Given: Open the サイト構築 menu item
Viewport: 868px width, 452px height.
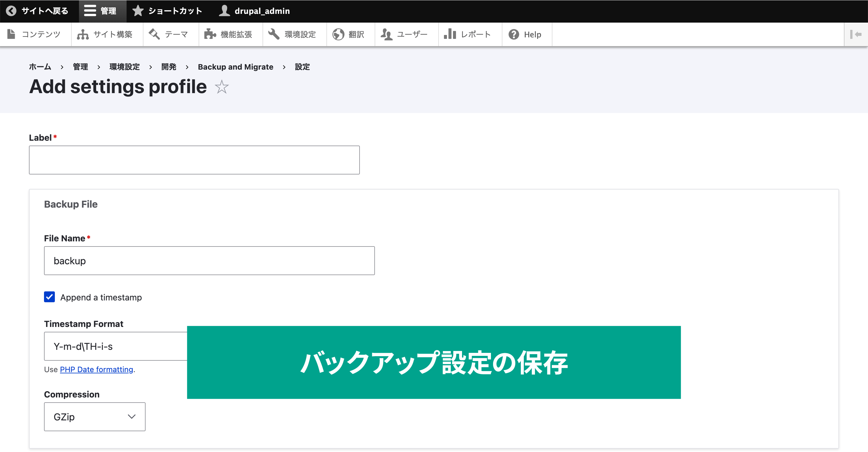Looking at the screenshot, I should 107,34.
